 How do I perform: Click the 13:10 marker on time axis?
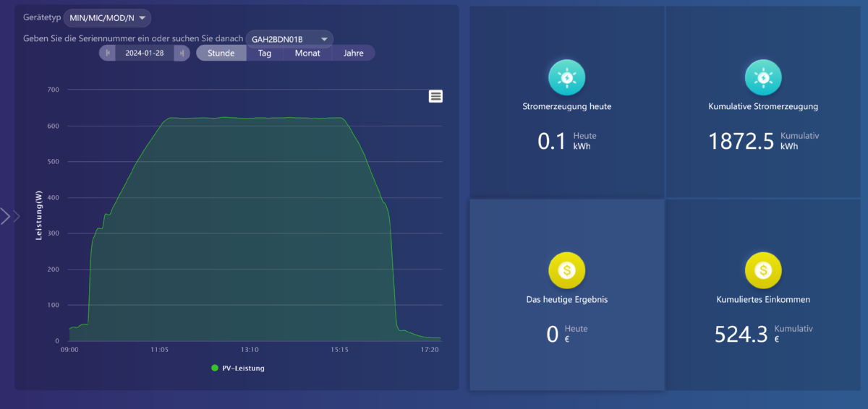tap(250, 350)
